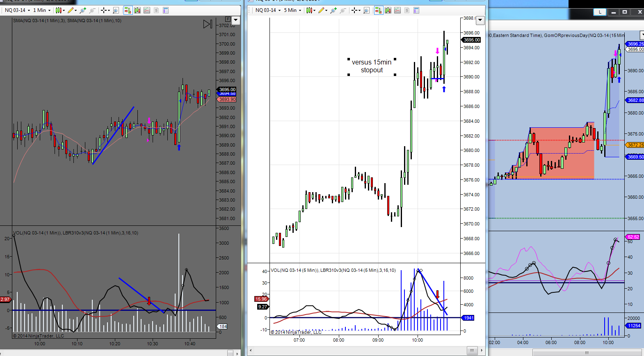Open the 5 Min interval dropdown
The image size is (644, 356).
(x=292, y=10)
